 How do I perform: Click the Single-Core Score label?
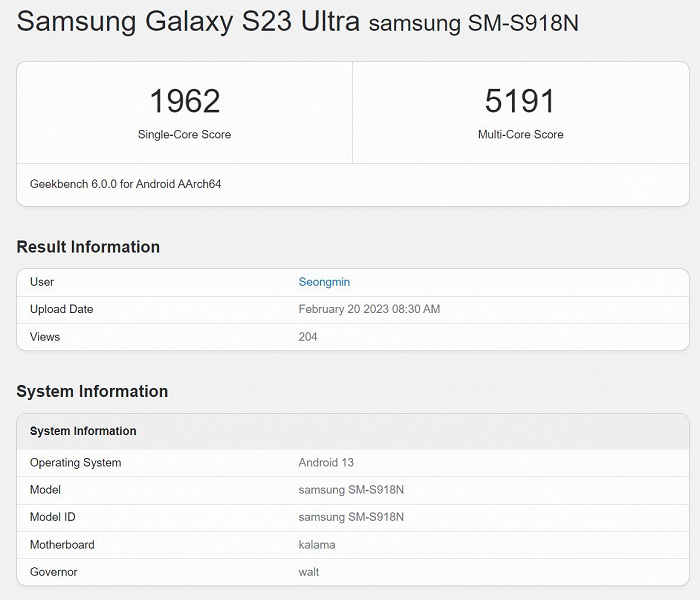(184, 135)
